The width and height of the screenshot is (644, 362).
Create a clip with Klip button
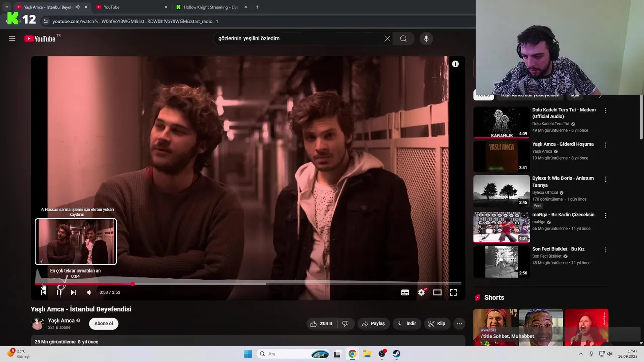437,324
